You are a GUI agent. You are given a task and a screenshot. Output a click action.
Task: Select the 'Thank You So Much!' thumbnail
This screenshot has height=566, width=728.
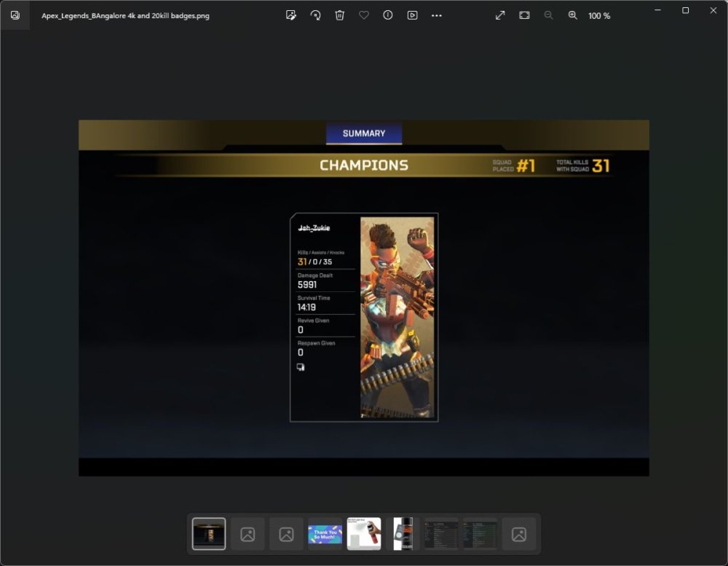[325, 534]
